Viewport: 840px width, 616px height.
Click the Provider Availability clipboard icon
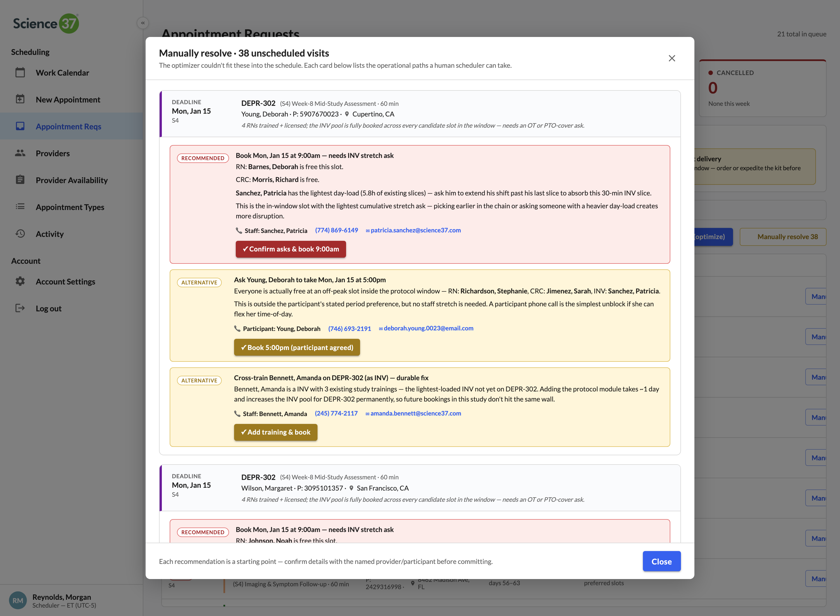(x=20, y=180)
